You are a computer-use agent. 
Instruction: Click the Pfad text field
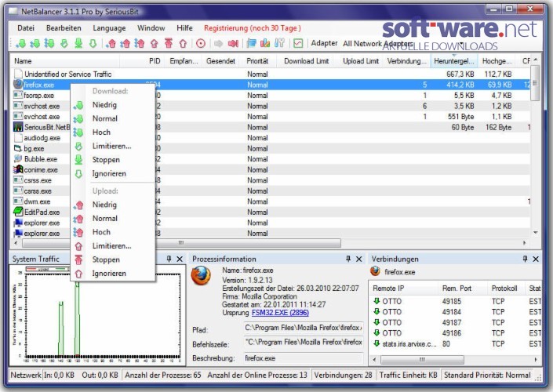[x=304, y=328]
